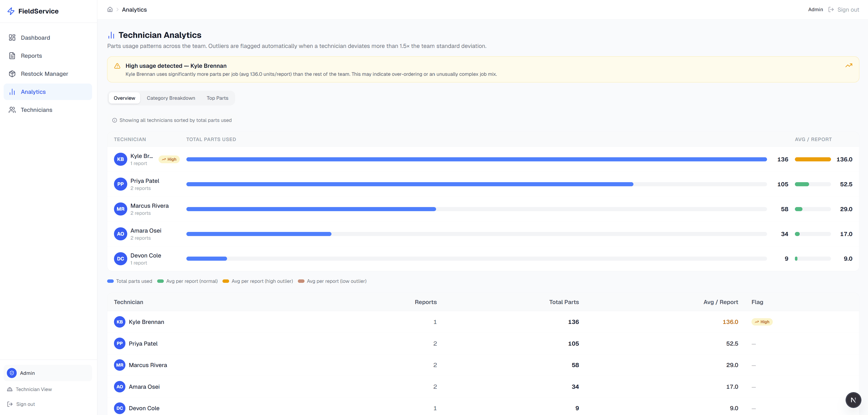Image resolution: width=868 pixels, height=415 pixels.
Task: Click Priya Patel's blue total parts bar
Action: 409,184
